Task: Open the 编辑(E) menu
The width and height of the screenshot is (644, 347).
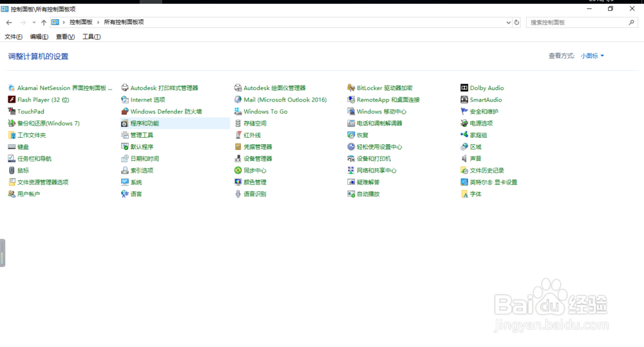Action: [x=39, y=37]
